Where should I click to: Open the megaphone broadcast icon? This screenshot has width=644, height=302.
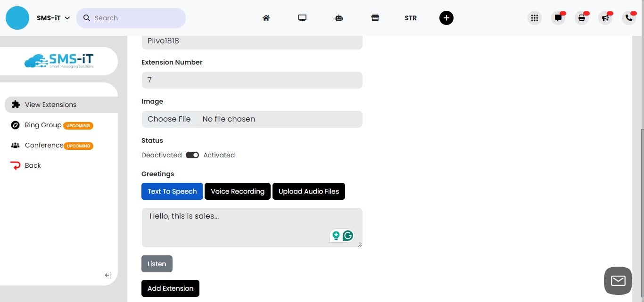pyautogui.click(x=605, y=17)
